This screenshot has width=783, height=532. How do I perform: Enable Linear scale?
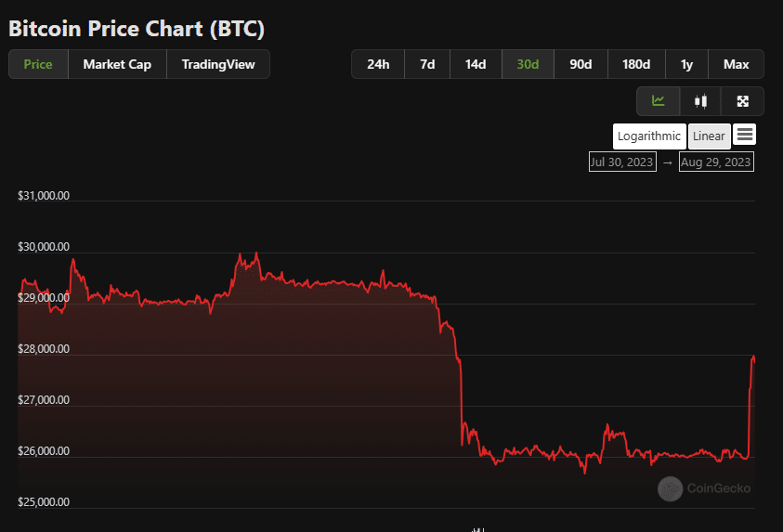coord(709,136)
